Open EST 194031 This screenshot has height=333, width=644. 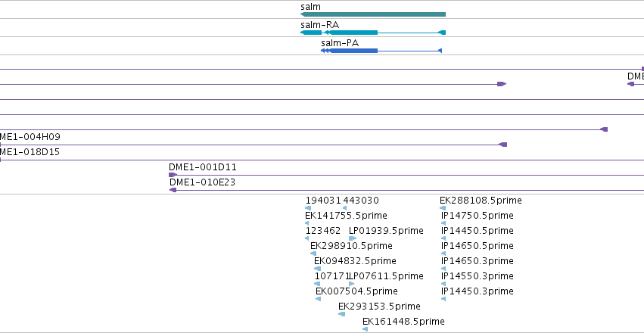[x=323, y=201]
